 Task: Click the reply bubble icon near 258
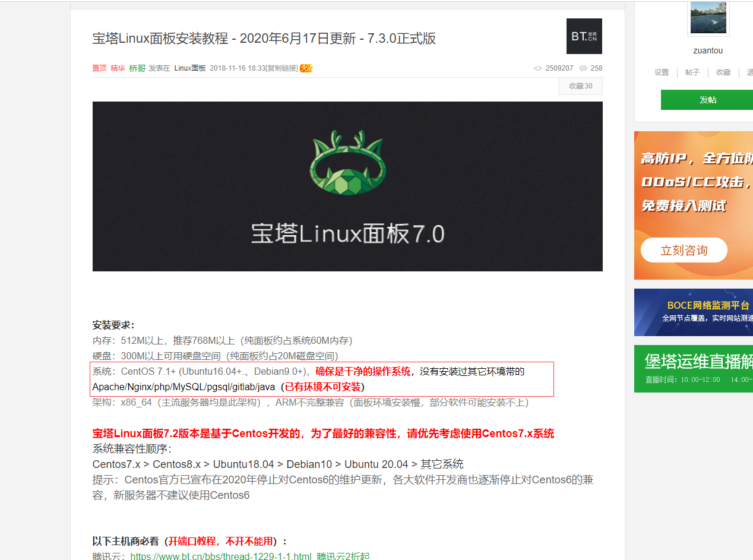583,68
